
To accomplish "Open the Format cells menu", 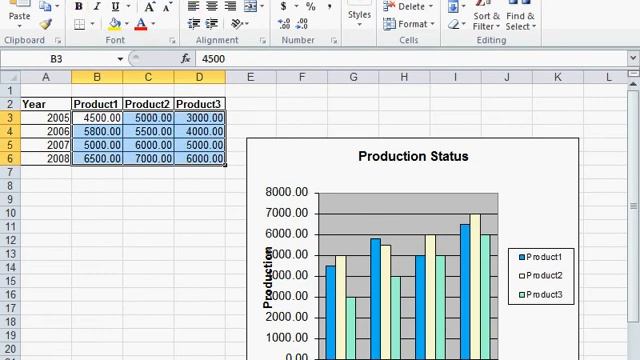I will (409, 24).
